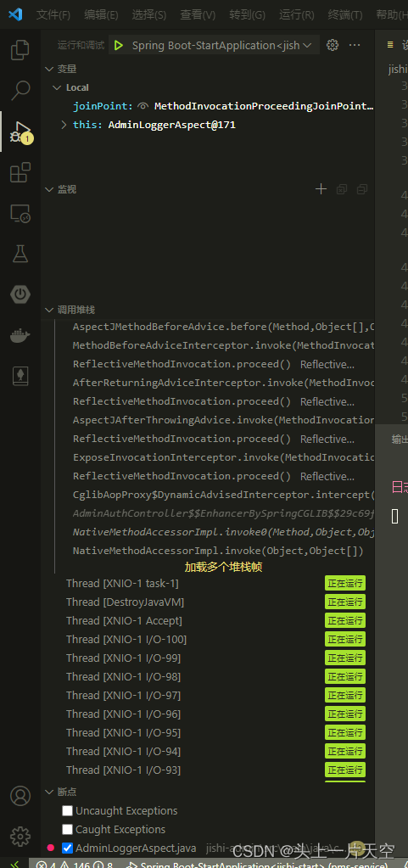
Task: Open the Extensions view icon
Action: (x=20, y=172)
